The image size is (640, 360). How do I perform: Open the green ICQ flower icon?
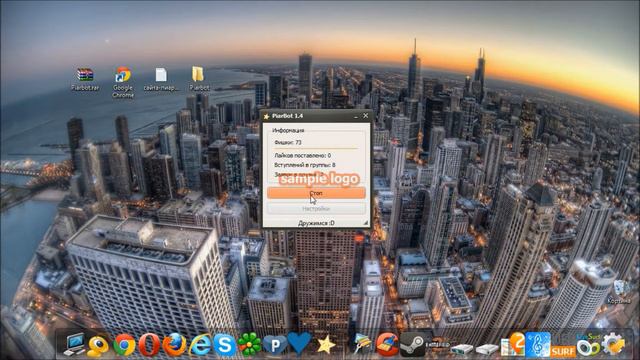coord(249,344)
